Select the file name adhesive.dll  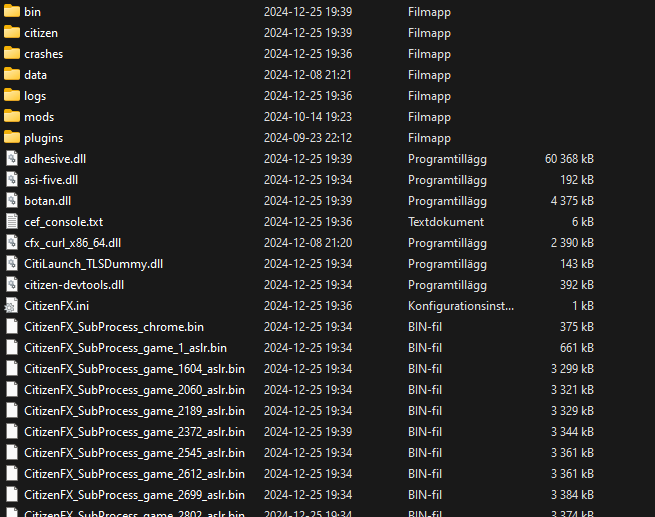[x=55, y=159]
